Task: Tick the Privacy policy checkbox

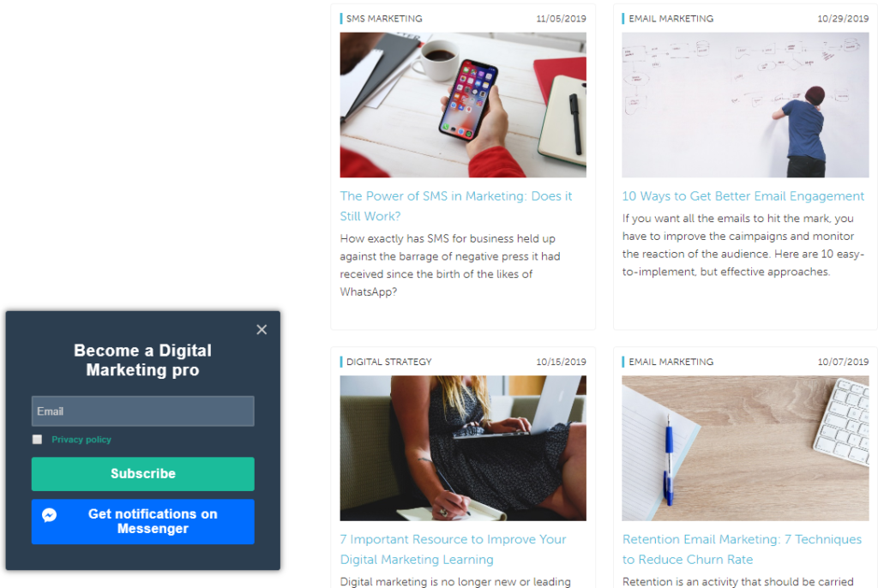Action: (x=37, y=440)
